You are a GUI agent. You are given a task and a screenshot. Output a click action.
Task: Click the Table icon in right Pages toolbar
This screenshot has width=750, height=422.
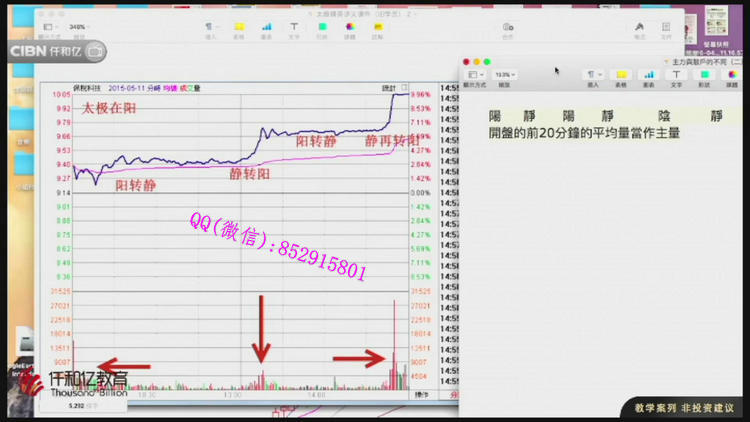coord(620,75)
